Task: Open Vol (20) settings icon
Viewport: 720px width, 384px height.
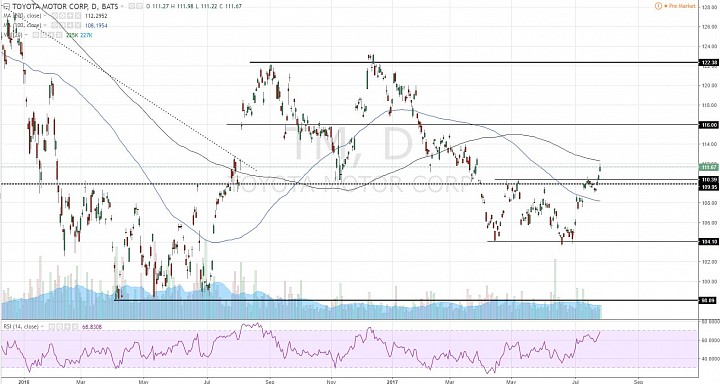Action: pos(44,35)
